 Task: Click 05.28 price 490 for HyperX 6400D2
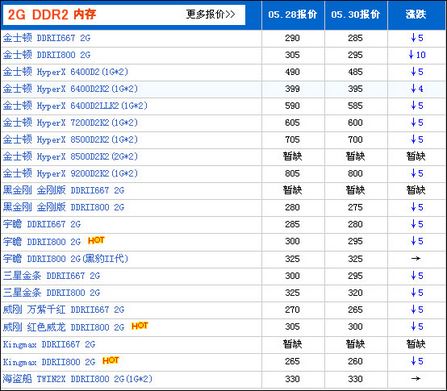(292, 72)
